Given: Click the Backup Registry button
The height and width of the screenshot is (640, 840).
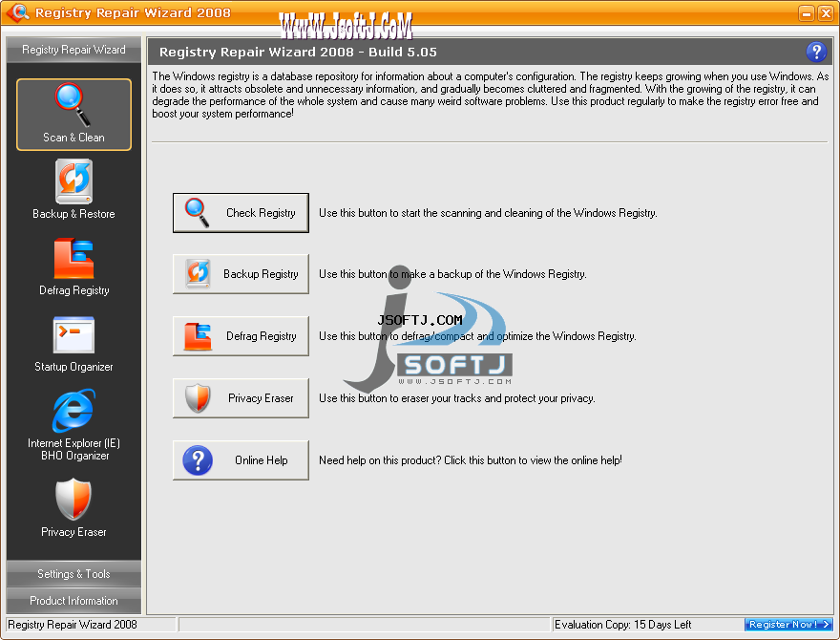Looking at the screenshot, I should [x=241, y=274].
